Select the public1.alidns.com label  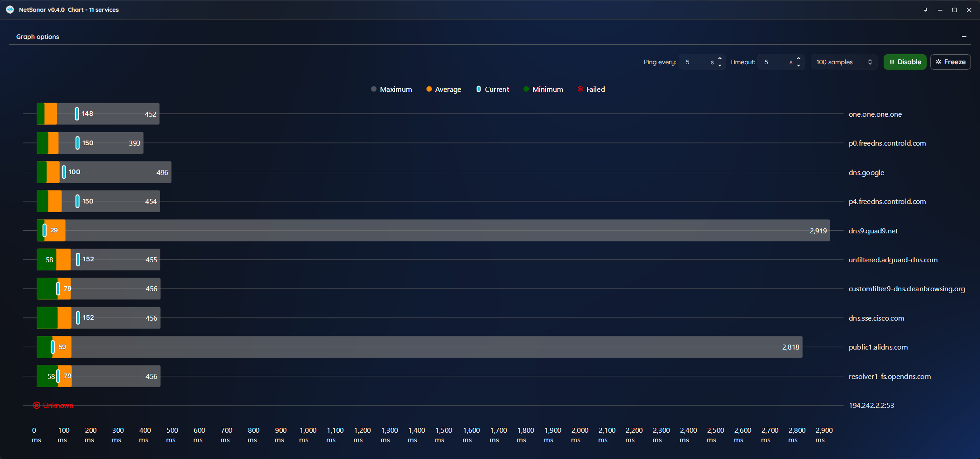[878, 347]
